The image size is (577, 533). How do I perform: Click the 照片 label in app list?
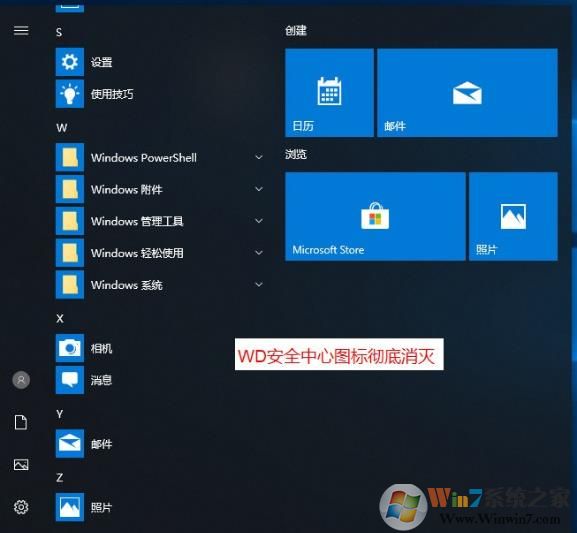tap(102, 508)
